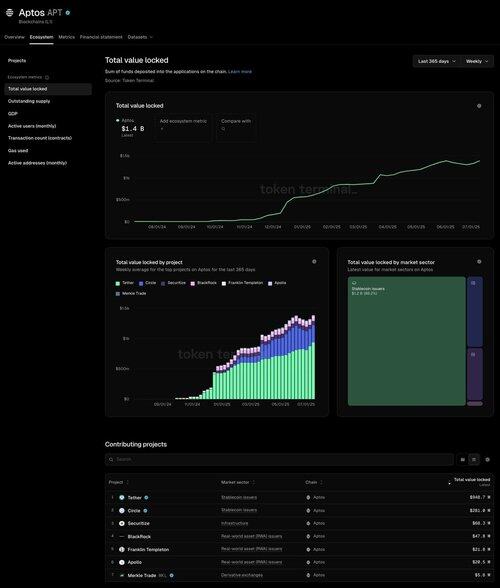Open Derivative exchanges link in Merkle Trade row
The width and height of the screenshot is (500, 588).
pyautogui.click(x=242, y=575)
